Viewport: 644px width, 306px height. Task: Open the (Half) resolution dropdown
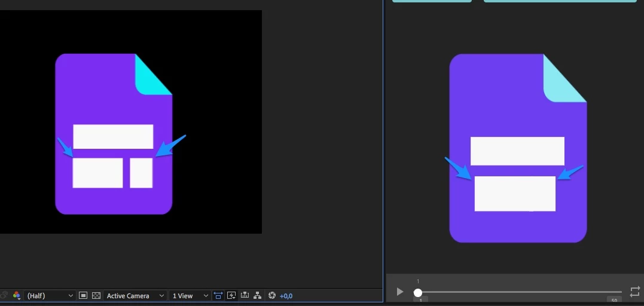point(50,295)
